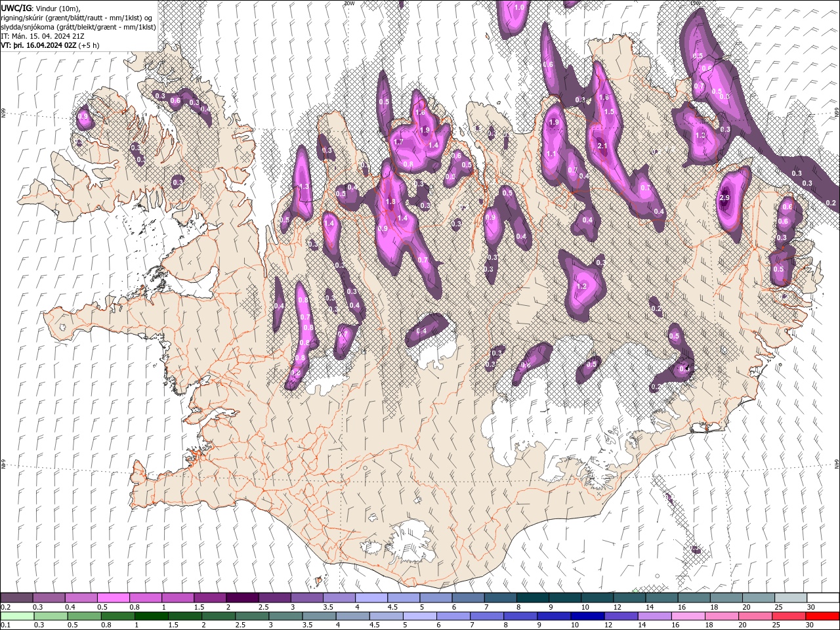The width and height of the screenshot is (840, 630).
Task: Click the 0.2 label in the legend
Action: click(x=6, y=607)
